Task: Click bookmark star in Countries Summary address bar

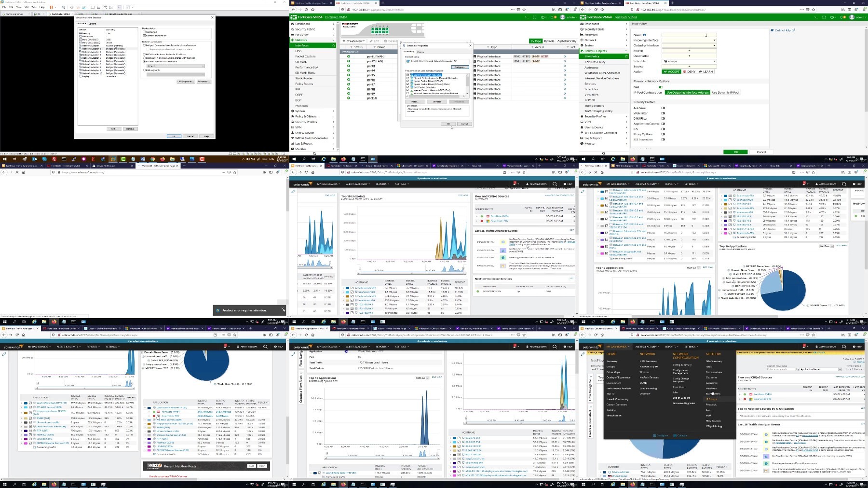Action: pos(813,335)
